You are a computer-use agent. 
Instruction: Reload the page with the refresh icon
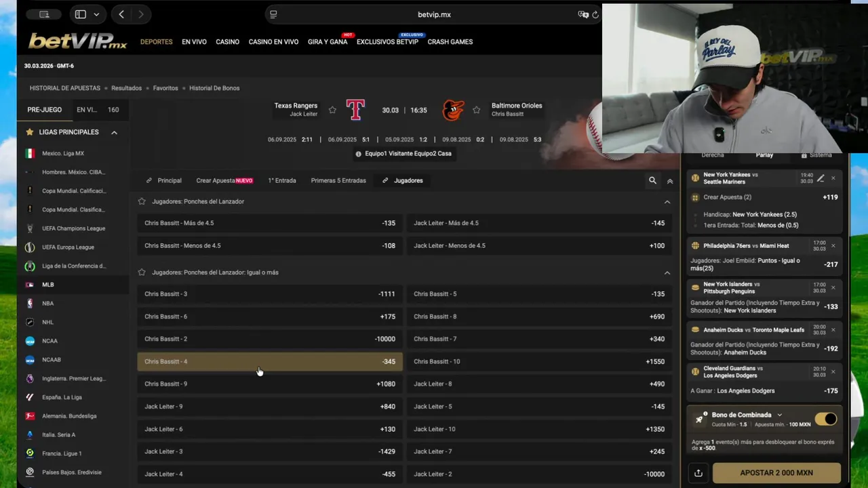coord(595,14)
